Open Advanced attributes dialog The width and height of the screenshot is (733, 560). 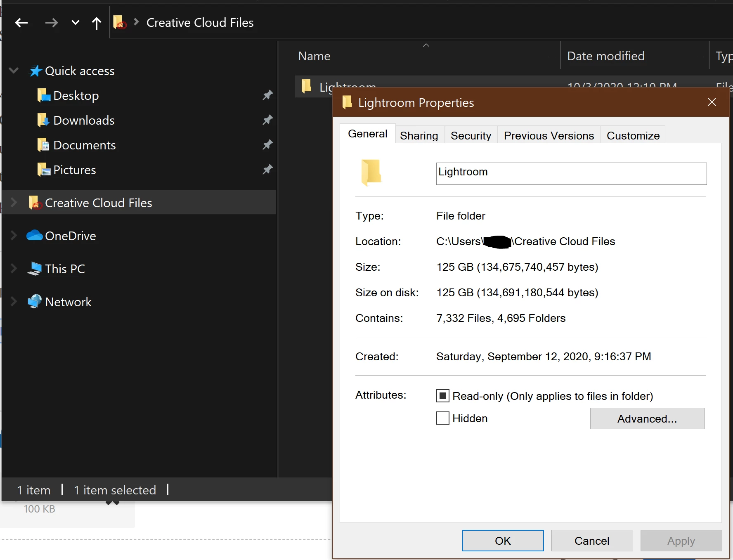click(x=647, y=418)
